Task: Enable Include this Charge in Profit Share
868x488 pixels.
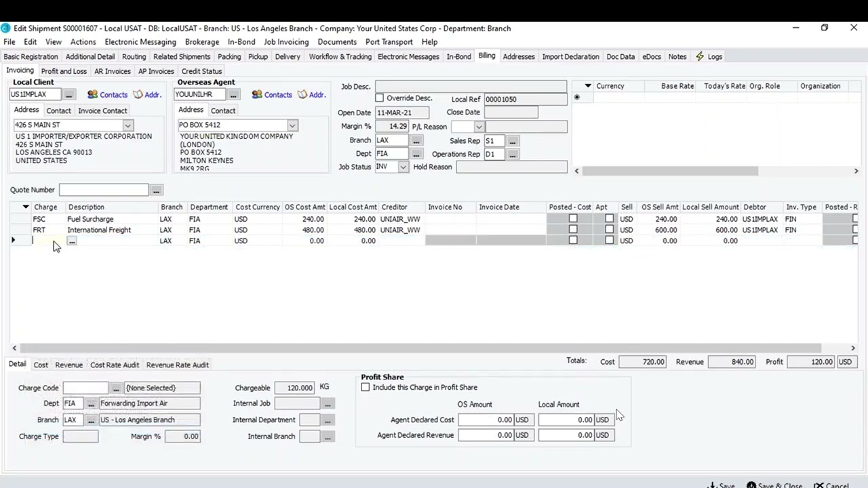Action: (x=366, y=387)
